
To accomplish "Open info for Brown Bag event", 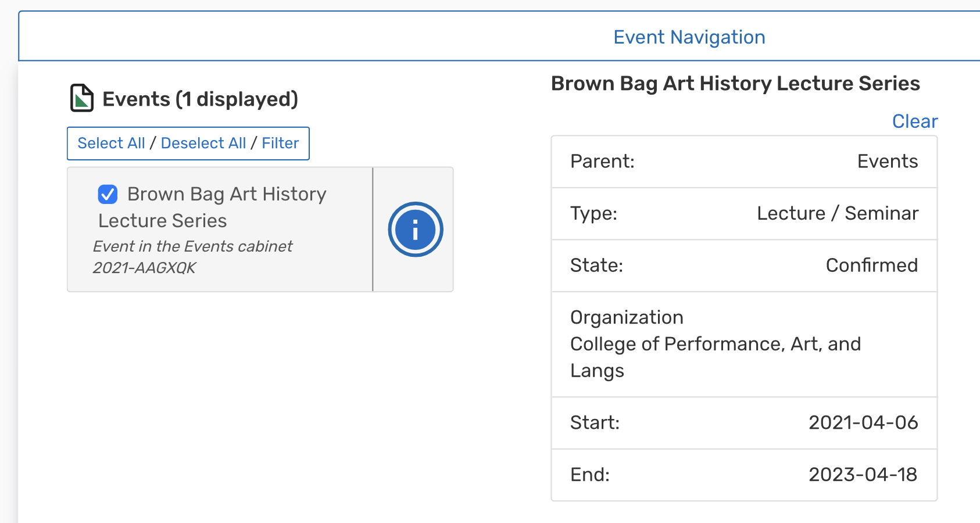I will [415, 230].
